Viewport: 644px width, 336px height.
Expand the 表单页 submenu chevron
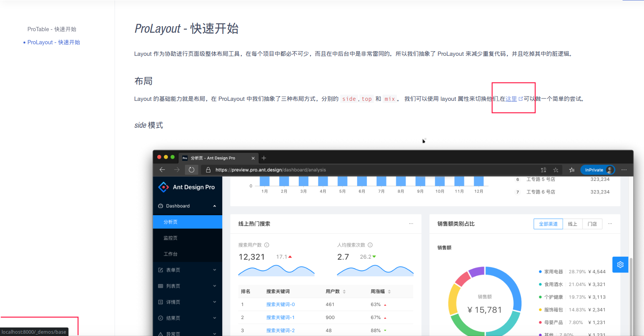[x=215, y=270]
